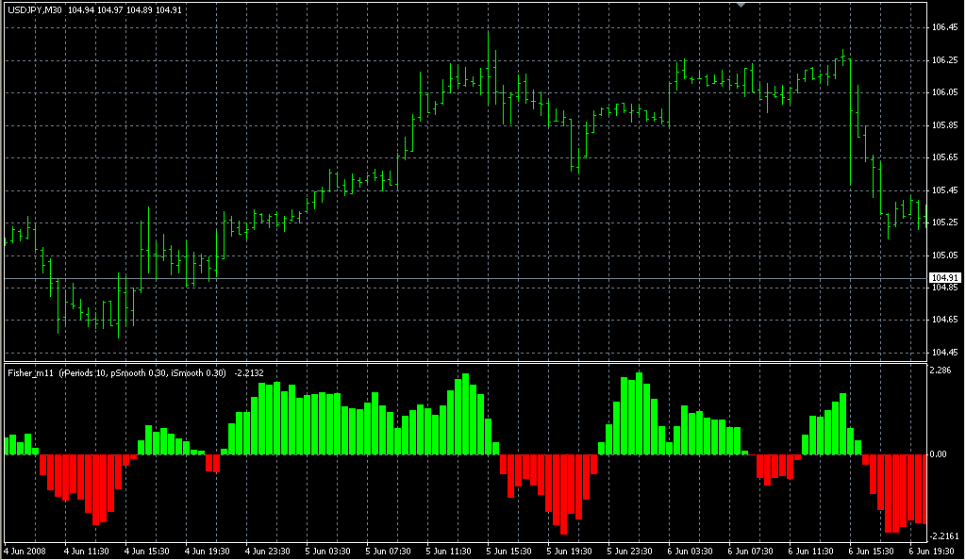Screen dimensions: 966x560
Task: Select the Fisher_m11 indicator label
Action: (31, 373)
